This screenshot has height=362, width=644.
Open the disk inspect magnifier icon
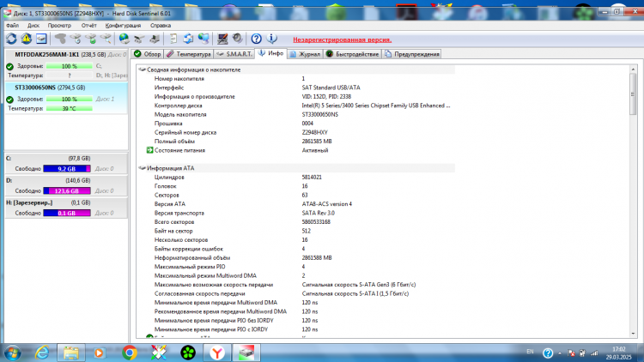pyautogui.click(x=106, y=39)
